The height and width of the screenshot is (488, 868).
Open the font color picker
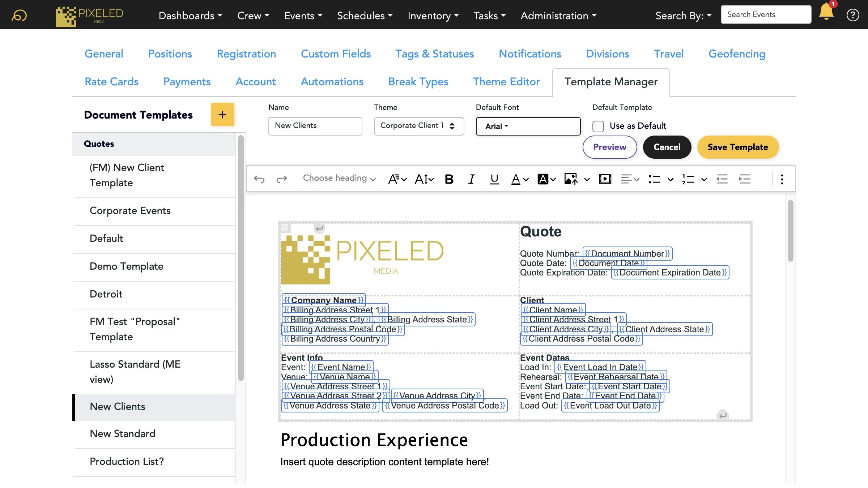tap(520, 179)
